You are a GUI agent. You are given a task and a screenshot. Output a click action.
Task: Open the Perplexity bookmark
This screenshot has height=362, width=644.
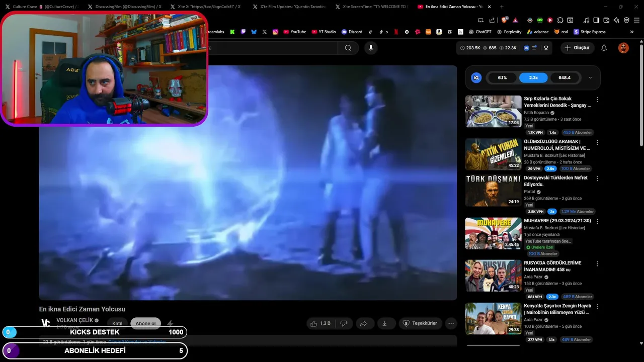(x=509, y=32)
